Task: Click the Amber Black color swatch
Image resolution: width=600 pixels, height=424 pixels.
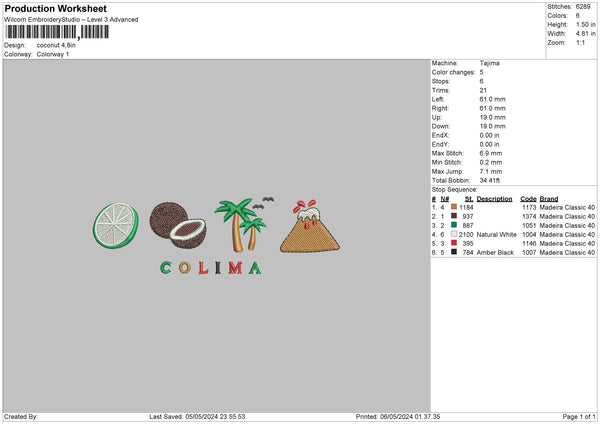Action: point(454,252)
